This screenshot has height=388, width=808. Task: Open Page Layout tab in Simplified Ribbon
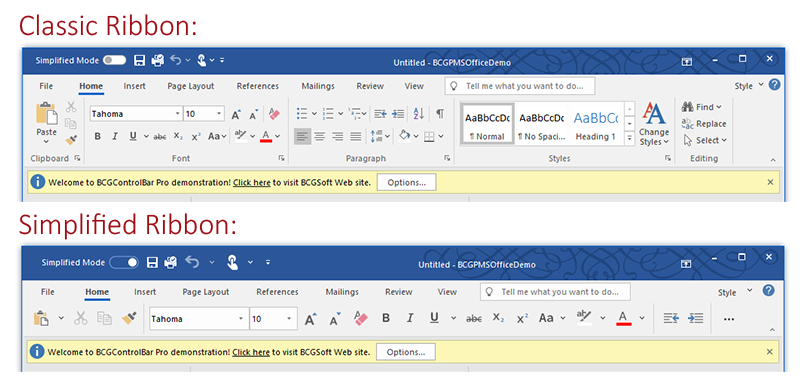point(206,292)
